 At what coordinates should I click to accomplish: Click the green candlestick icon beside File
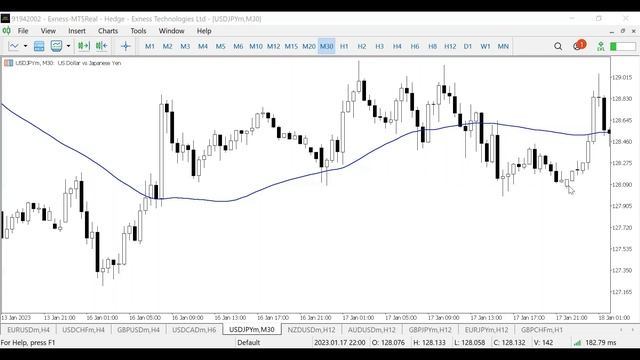[x=7, y=31]
